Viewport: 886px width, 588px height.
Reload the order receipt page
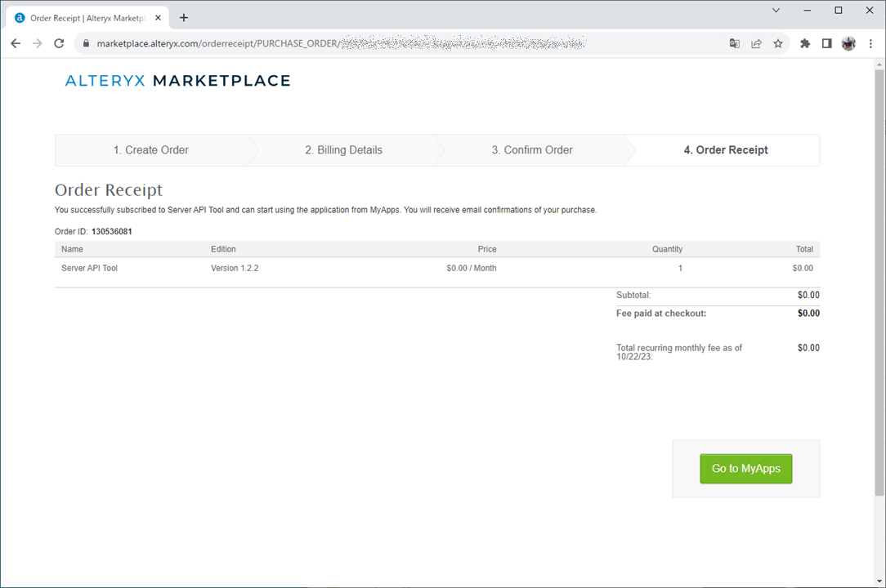[x=59, y=43]
